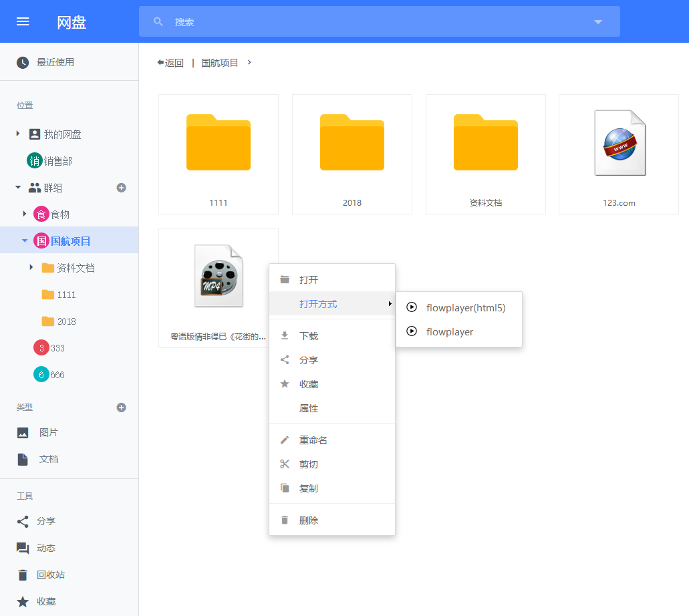This screenshot has width=689, height=616.
Task: Open the 回收站 trash icon
Action: (x=23, y=575)
